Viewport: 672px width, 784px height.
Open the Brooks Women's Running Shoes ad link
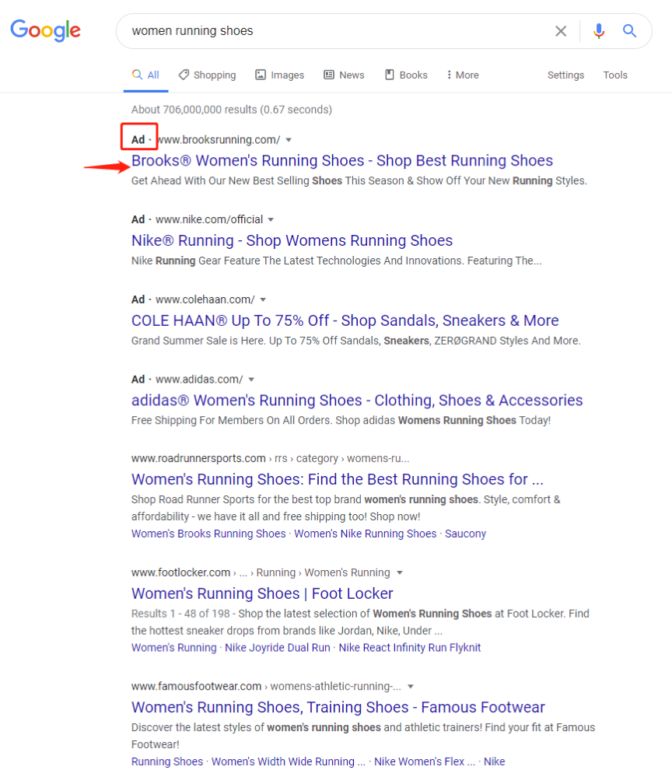pyautogui.click(x=342, y=160)
